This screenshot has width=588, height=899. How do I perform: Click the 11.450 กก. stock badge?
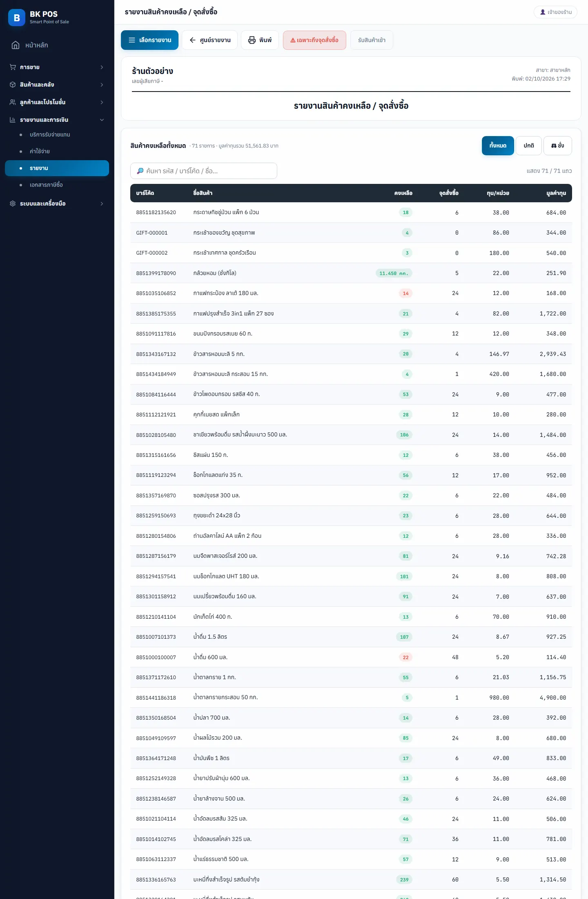click(394, 273)
